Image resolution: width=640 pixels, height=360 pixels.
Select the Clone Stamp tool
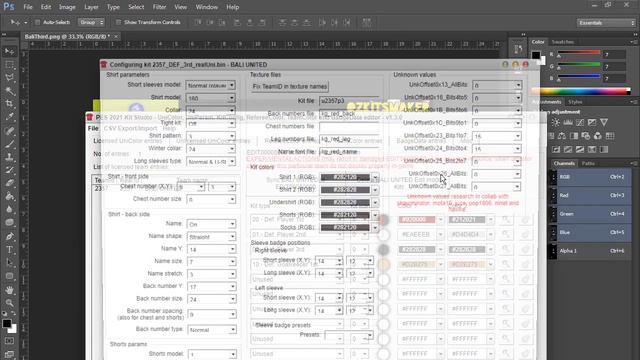[9, 157]
